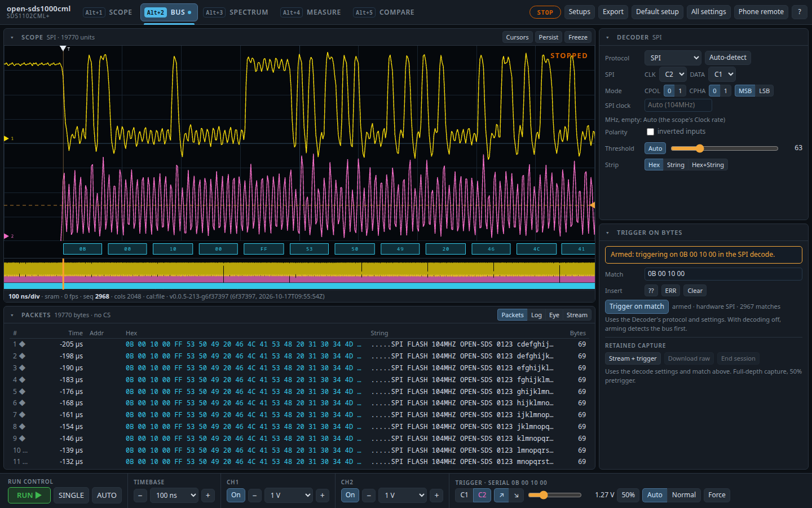812x508 pixels.
Task: Click the Export button
Action: (x=613, y=12)
